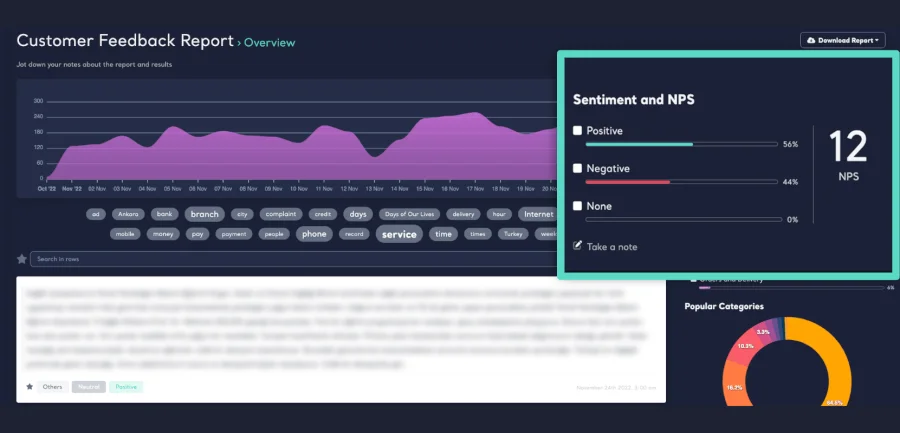The height and width of the screenshot is (433, 900).
Task: Click the Negative sentiment progress bar
Action: coord(681,182)
